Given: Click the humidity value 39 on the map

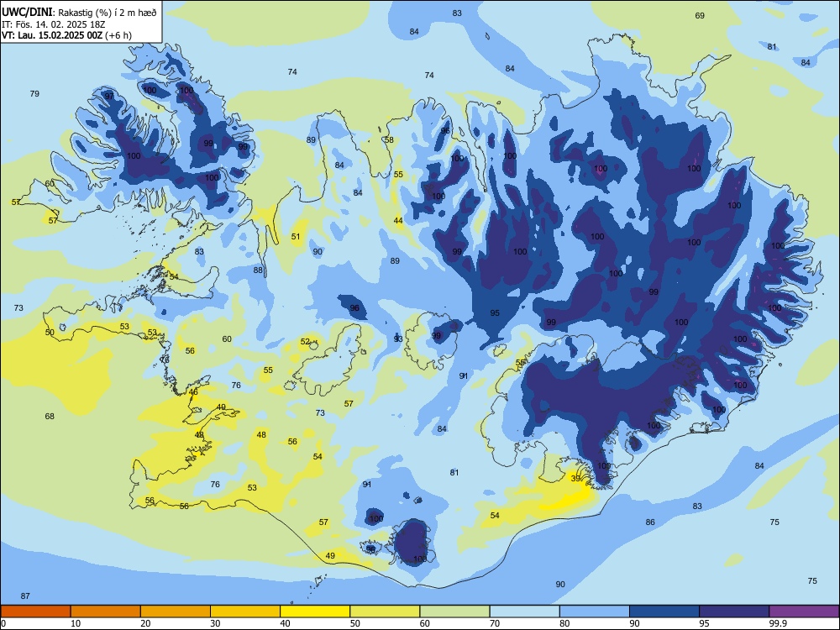Looking at the screenshot, I should 575,479.
